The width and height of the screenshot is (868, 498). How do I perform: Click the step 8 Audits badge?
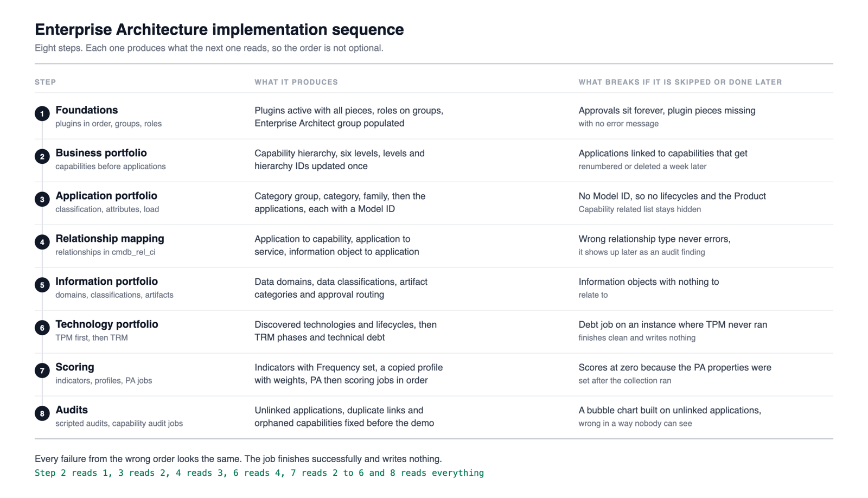click(42, 413)
